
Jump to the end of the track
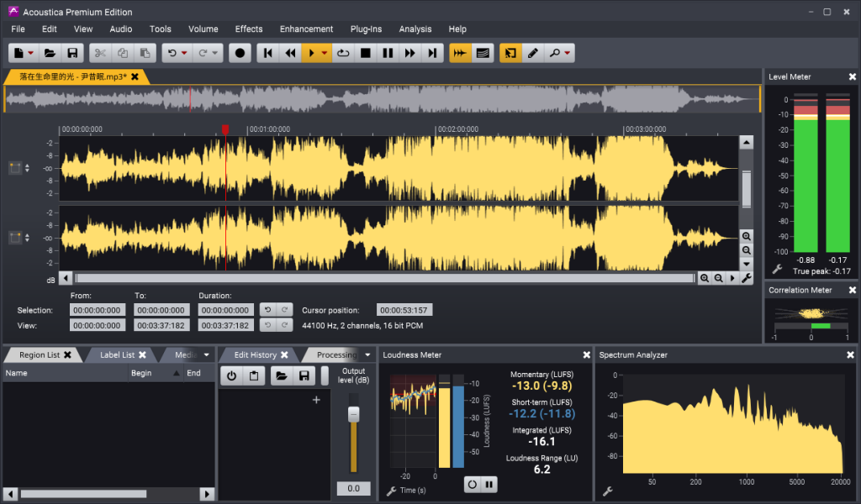[433, 53]
